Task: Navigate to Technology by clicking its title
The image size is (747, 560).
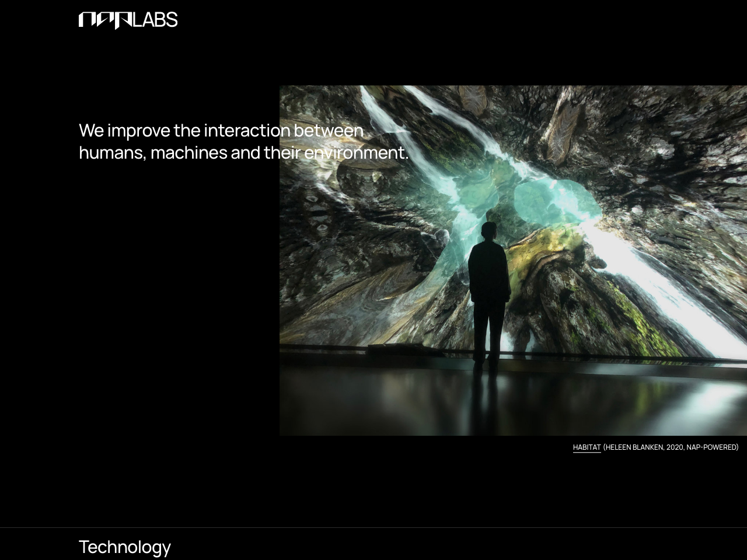Action: (x=124, y=547)
